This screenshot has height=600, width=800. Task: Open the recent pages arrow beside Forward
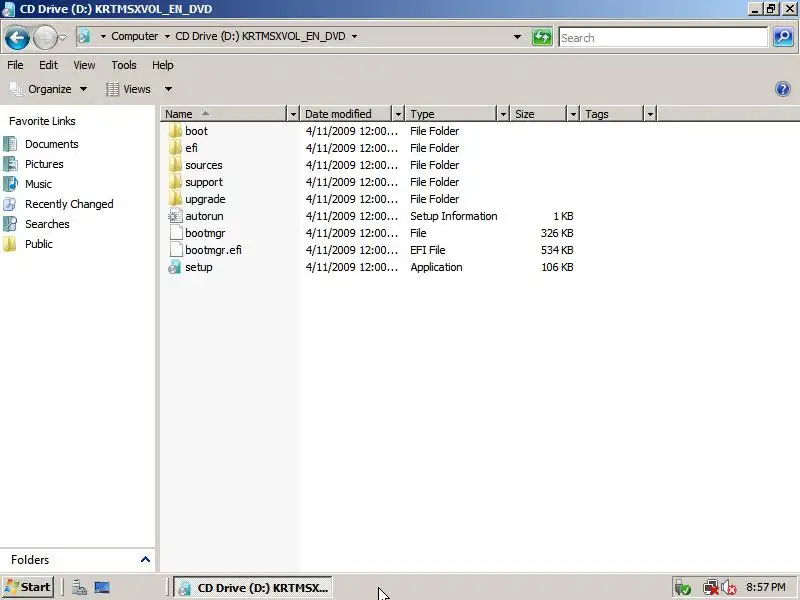pos(62,38)
